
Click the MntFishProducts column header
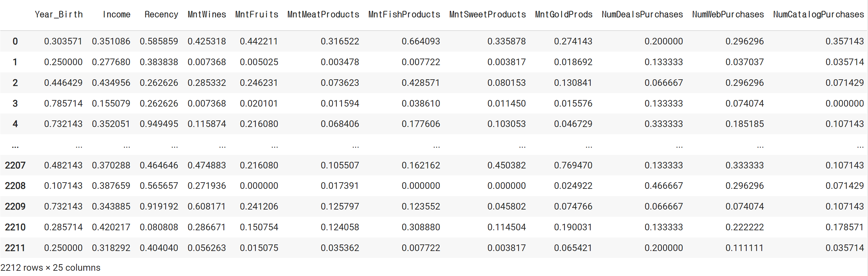coord(404,14)
